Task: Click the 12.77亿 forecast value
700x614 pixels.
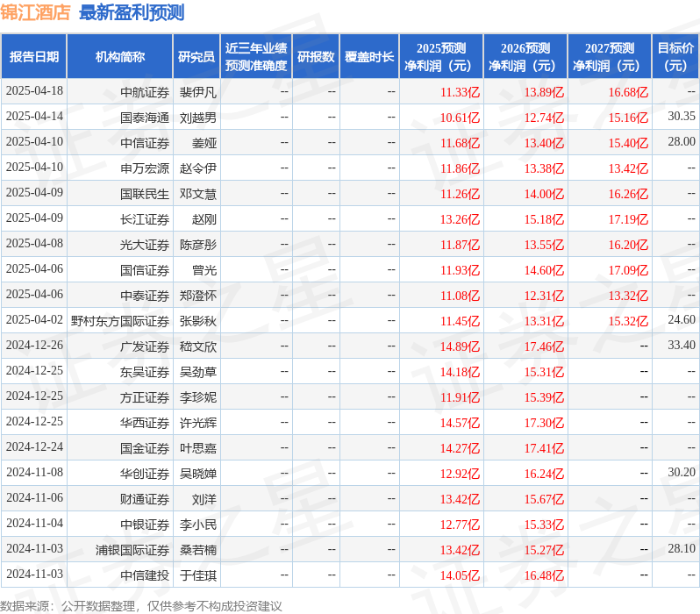Action: 460,525
